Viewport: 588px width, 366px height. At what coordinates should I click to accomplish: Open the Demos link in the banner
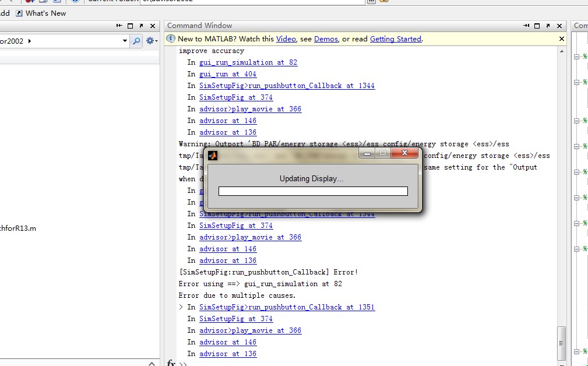(326, 39)
